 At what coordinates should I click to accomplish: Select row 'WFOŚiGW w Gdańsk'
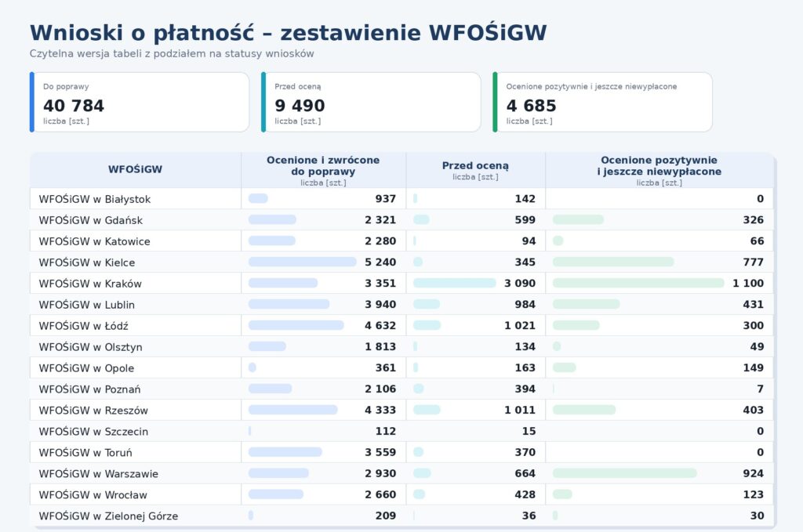point(401,220)
